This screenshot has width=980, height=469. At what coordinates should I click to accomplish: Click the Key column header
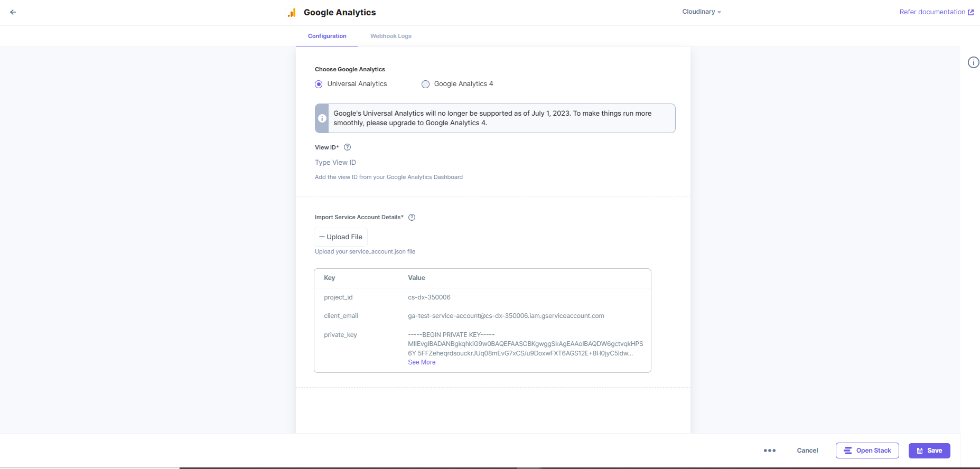pyautogui.click(x=329, y=278)
